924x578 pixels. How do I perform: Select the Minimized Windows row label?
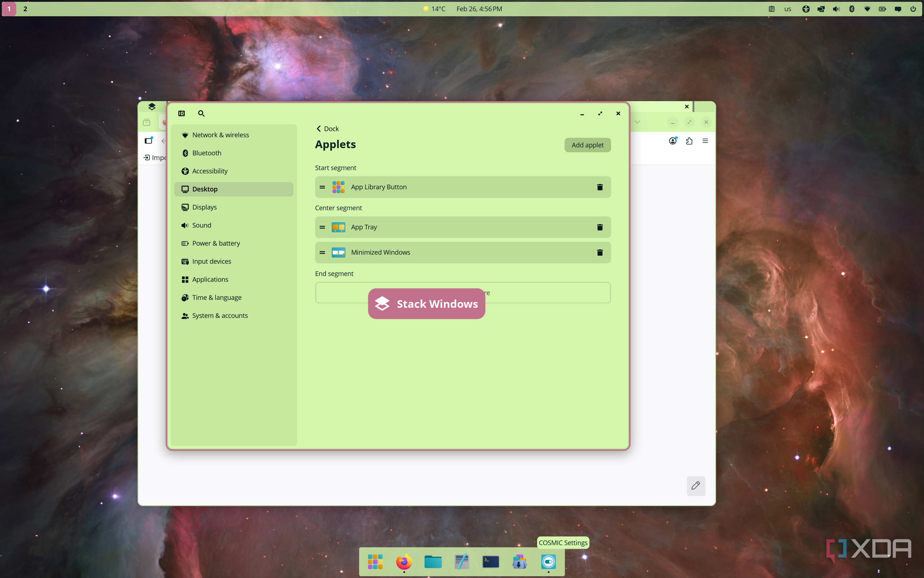[380, 252]
